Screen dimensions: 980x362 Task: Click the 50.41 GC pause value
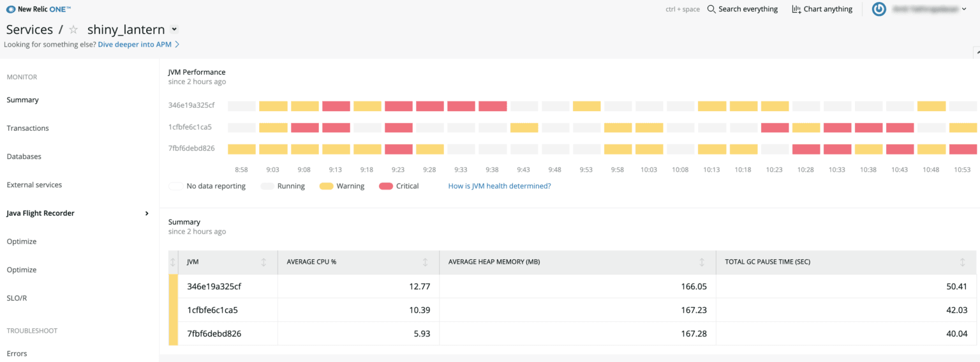pyautogui.click(x=957, y=286)
